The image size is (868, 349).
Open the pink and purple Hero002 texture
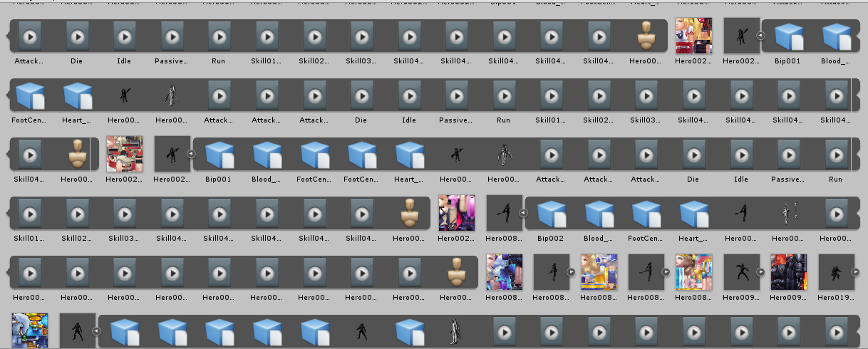456,213
